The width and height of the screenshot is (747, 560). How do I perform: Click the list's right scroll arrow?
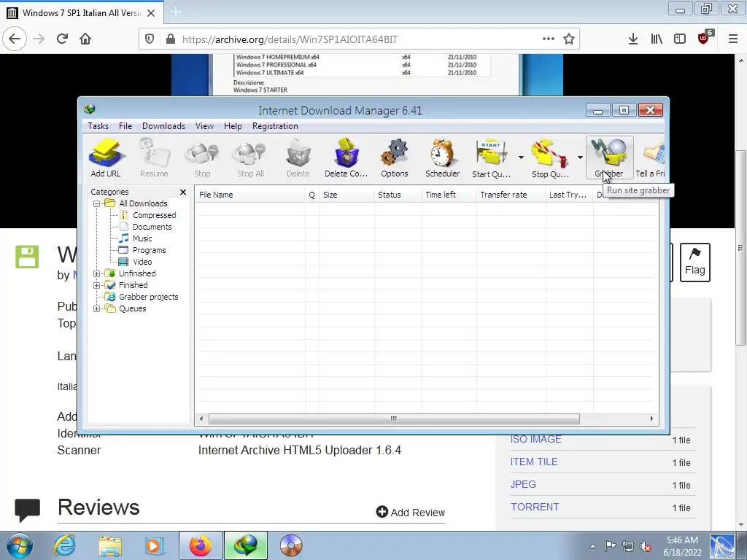(651, 419)
